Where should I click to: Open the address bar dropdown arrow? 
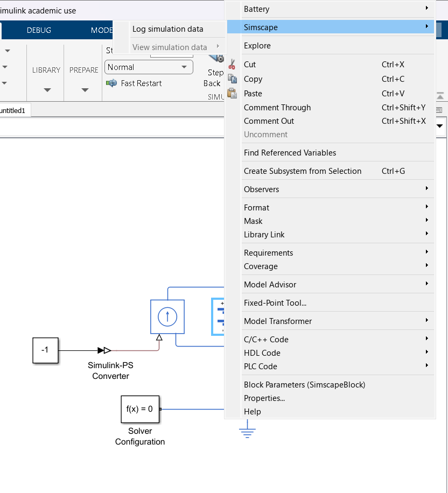coord(440,126)
